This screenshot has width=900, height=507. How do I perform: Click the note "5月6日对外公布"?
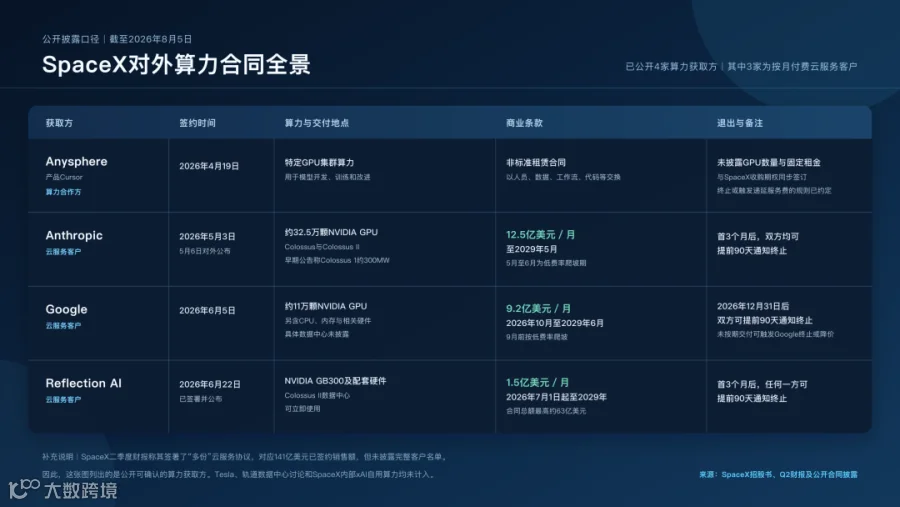(x=205, y=251)
